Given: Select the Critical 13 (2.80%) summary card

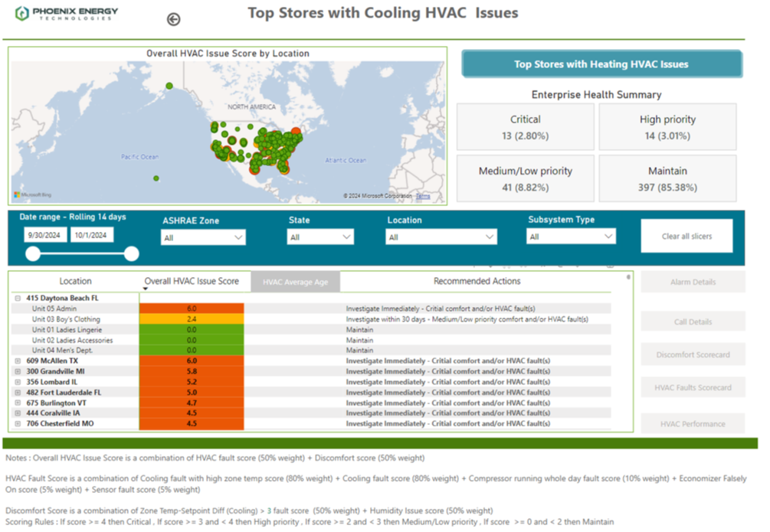Looking at the screenshot, I should 526,126.
